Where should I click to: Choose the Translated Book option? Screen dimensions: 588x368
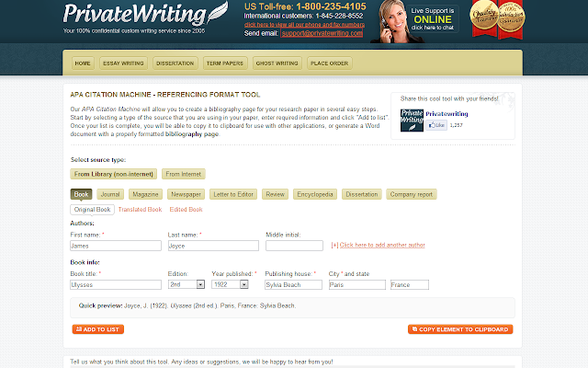point(141,210)
